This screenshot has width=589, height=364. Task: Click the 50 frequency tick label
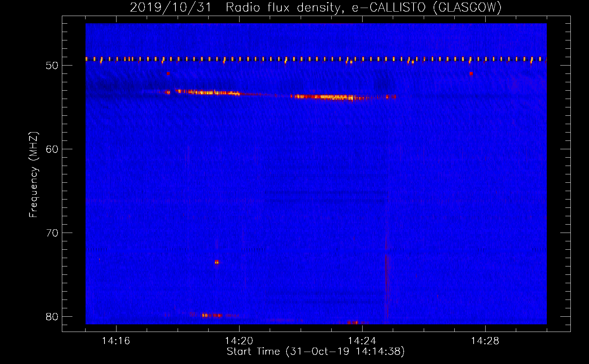pyautogui.click(x=52, y=66)
